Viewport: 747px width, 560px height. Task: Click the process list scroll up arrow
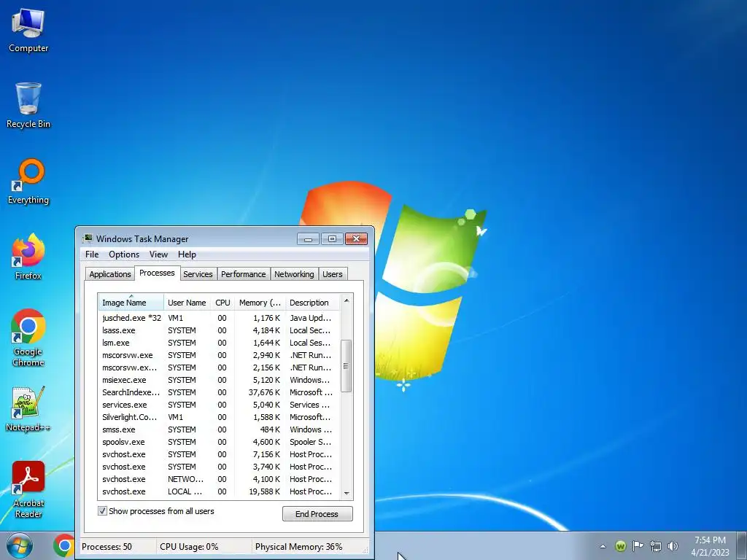347,300
